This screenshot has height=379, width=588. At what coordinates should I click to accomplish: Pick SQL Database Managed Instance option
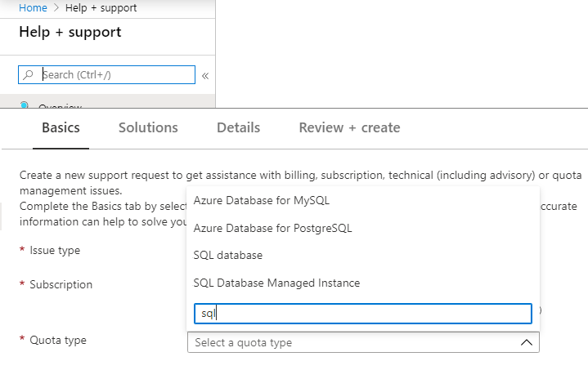click(x=363, y=283)
